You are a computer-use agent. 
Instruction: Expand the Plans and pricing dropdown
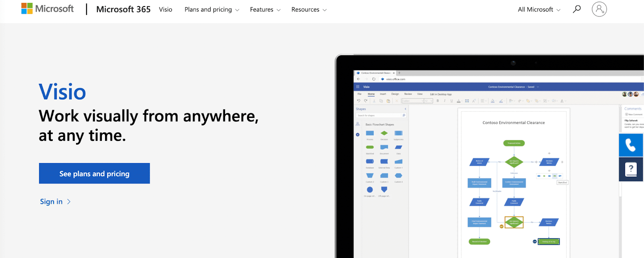coord(212,9)
